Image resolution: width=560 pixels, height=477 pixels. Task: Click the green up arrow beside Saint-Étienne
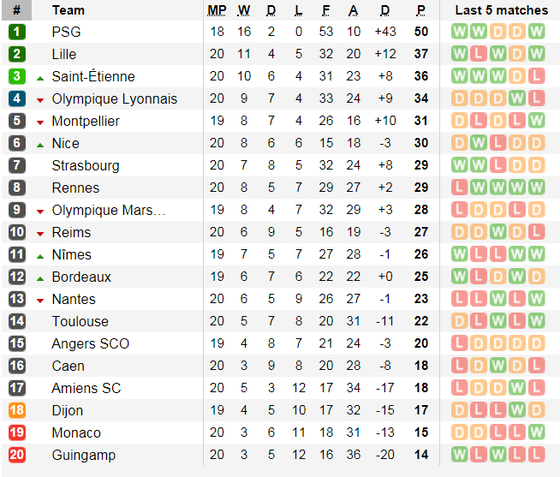(x=40, y=79)
